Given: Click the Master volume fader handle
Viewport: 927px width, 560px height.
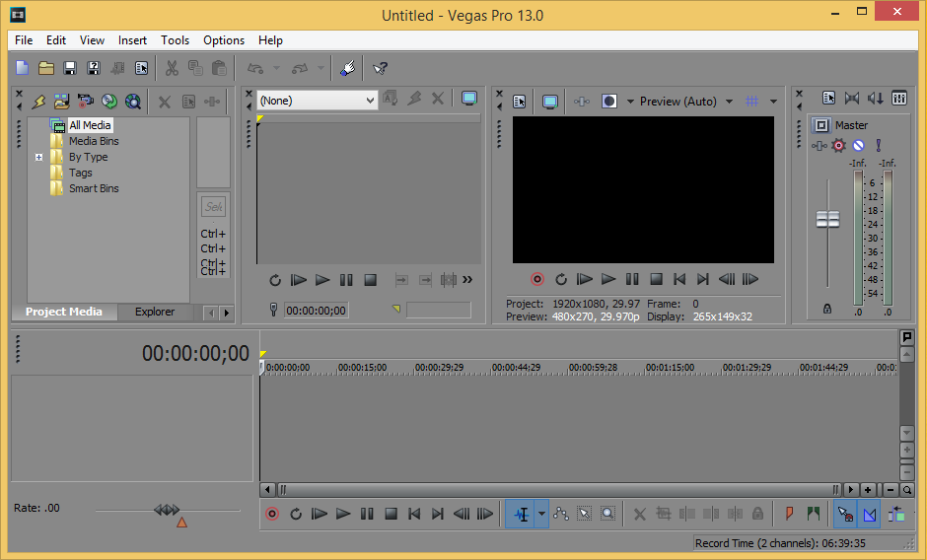Looking at the screenshot, I should point(827,220).
